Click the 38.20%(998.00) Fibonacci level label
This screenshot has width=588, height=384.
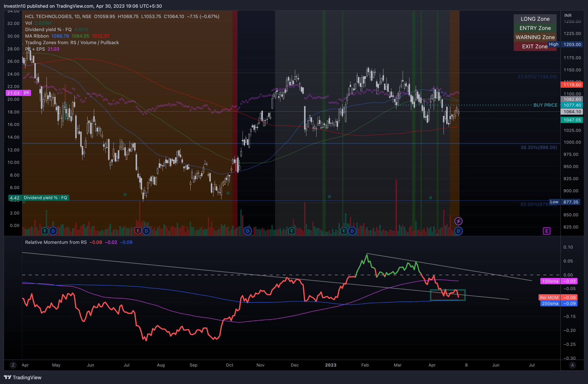(539, 148)
